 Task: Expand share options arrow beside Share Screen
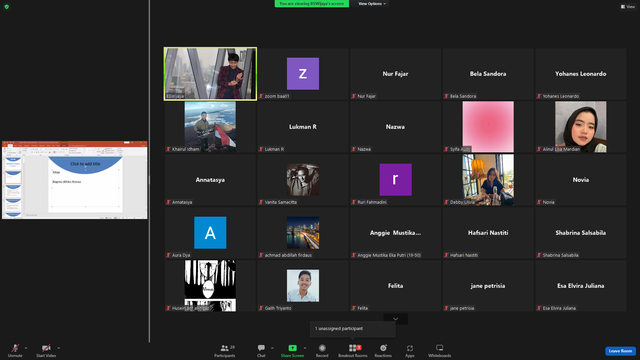(305, 348)
